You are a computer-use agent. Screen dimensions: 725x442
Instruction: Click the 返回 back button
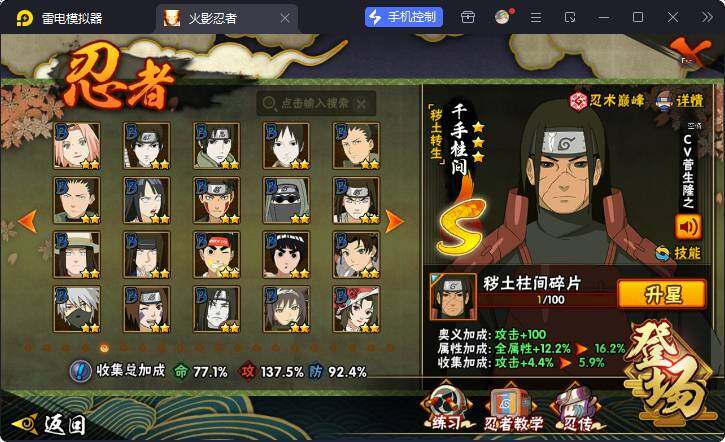[x=50, y=424]
